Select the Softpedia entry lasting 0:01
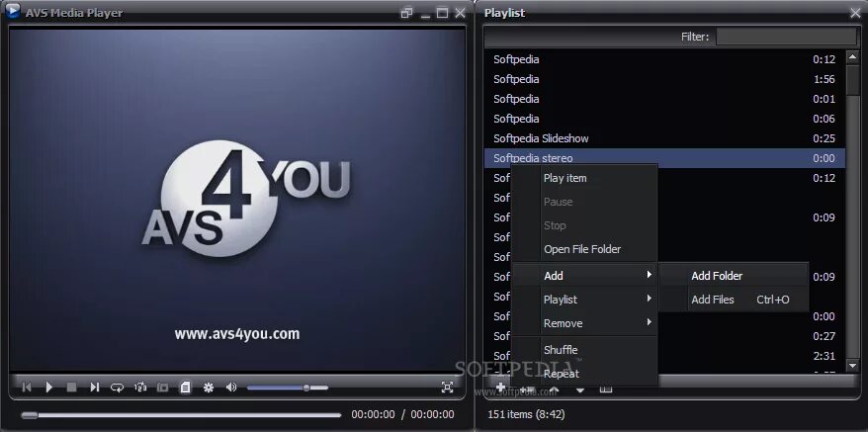The height and width of the screenshot is (432, 868). [x=664, y=99]
